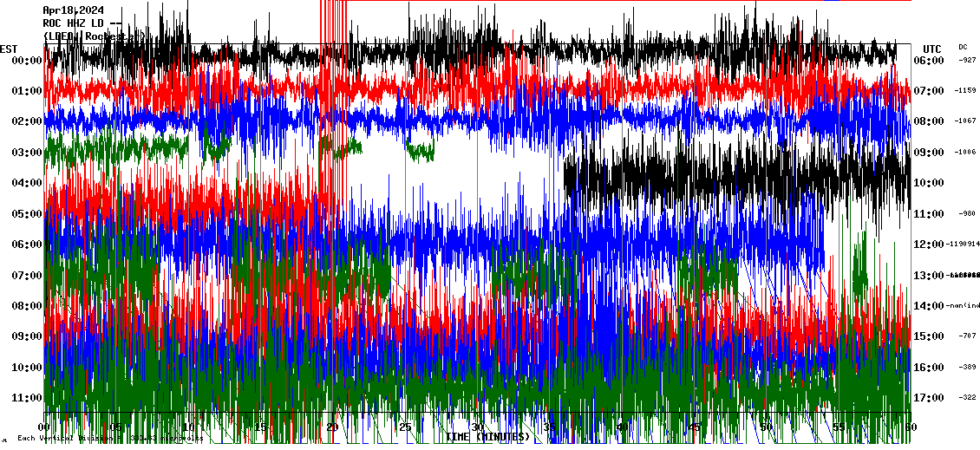The height and width of the screenshot is (450, 980).
Task: Click the 15:00 UTC time label
Action: pyautogui.click(x=929, y=336)
